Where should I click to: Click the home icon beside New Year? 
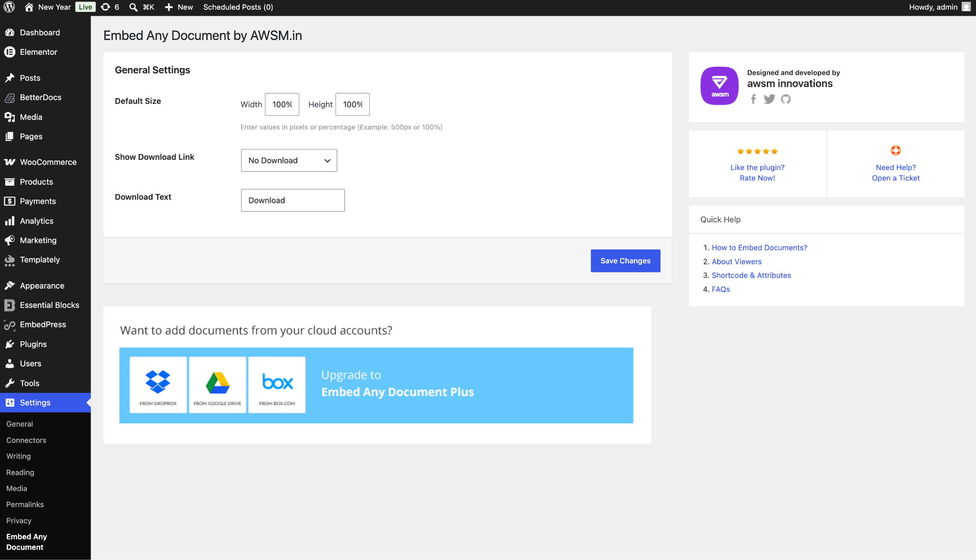29,7
